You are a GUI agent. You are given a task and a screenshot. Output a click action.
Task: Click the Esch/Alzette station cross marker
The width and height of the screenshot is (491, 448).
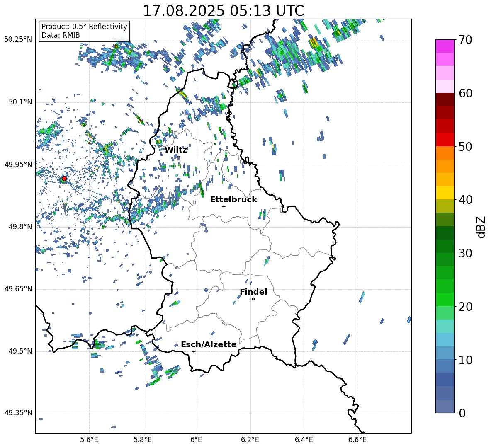point(194,351)
